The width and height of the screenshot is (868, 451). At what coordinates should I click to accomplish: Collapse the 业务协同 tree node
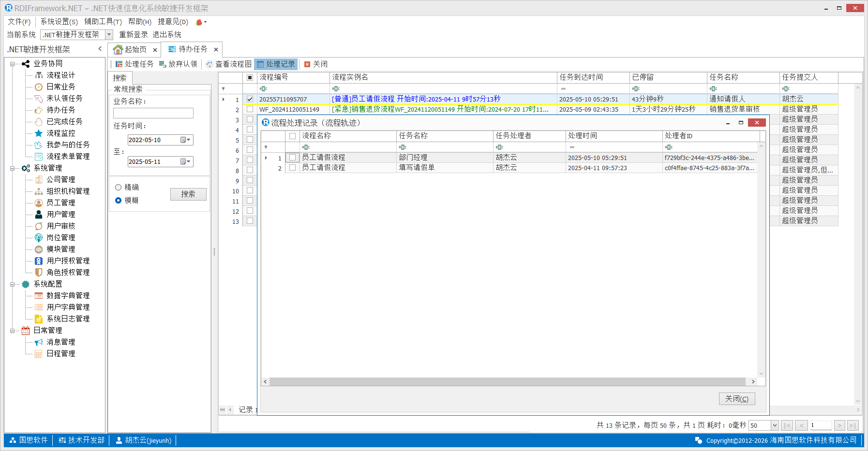12,64
